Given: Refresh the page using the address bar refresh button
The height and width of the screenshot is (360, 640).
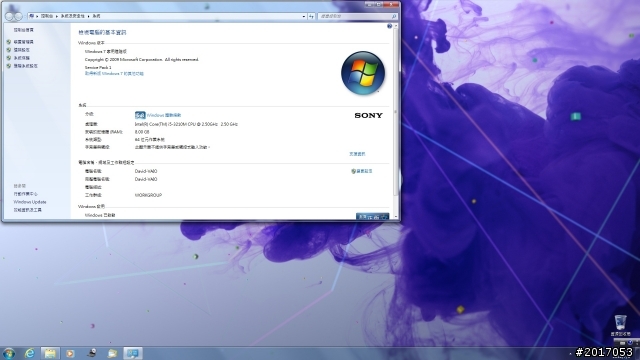Looking at the screenshot, I should coord(311,16).
